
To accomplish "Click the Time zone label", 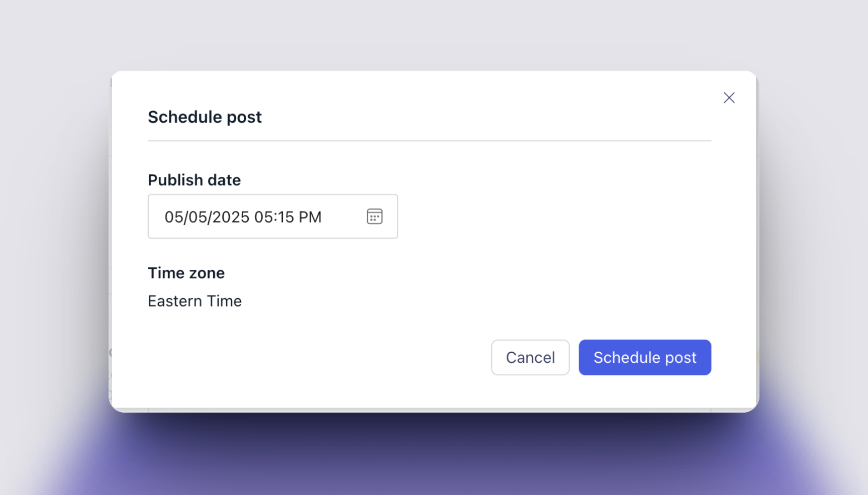I will 186,273.
